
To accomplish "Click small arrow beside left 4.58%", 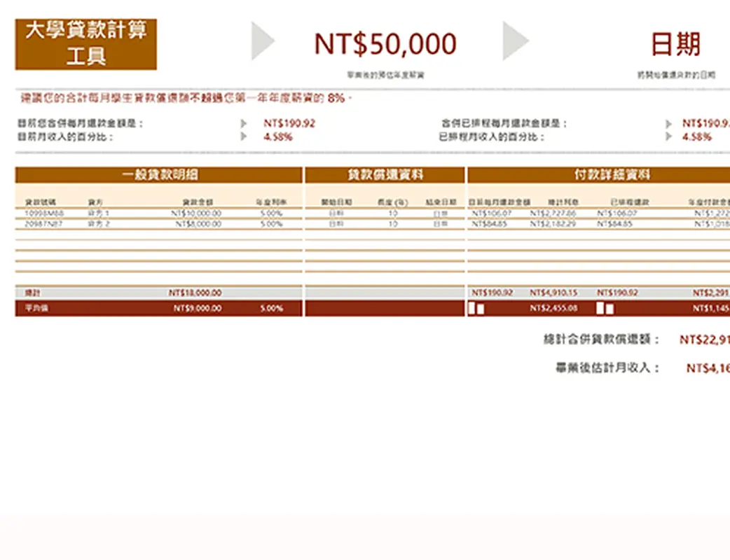I will coord(244,136).
